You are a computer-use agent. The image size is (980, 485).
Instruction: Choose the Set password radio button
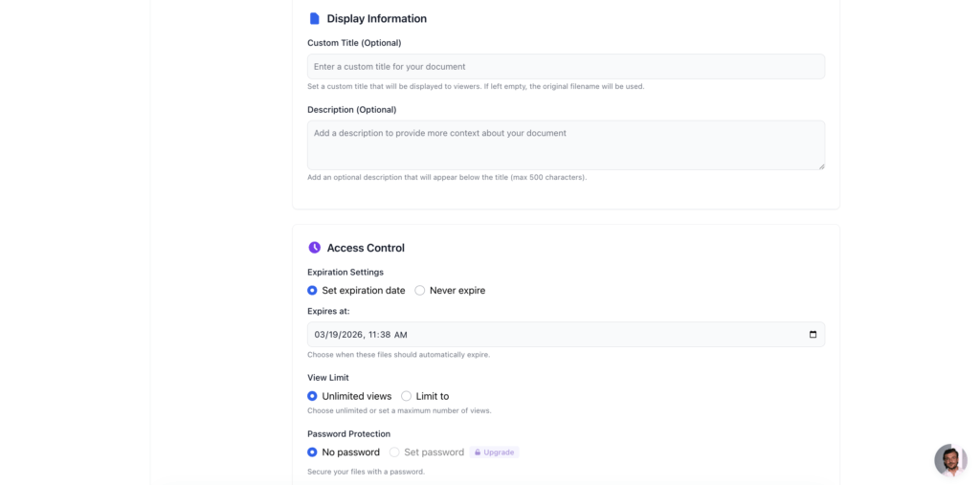394,452
